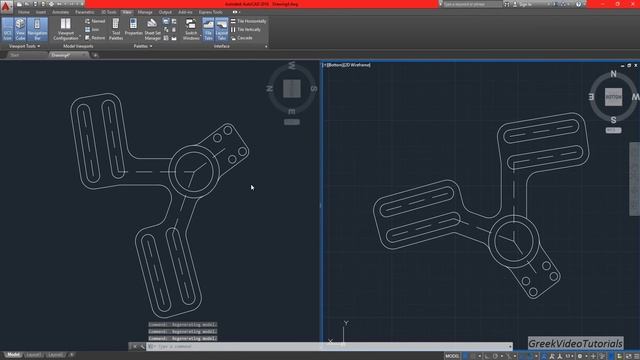Click the customization menu icon in the status bar's right corner
Image resolution: width=640 pixels, height=360 pixels.
[x=636, y=356]
